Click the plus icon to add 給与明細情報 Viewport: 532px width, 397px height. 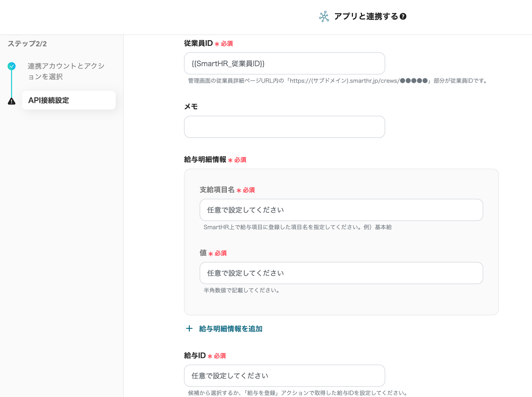(x=189, y=329)
